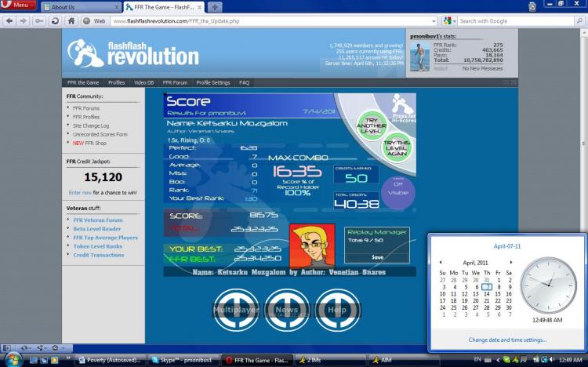
Task: Show hidden tray icons arrow
Action: (x=498, y=360)
